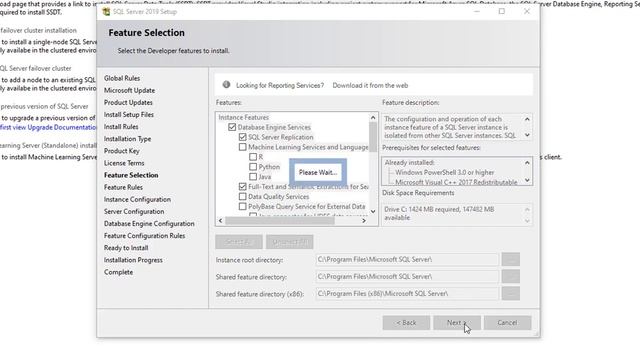Enable PolyBase Query Service for External Data
This screenshot has width=640, height=360.
click(242, 207)
